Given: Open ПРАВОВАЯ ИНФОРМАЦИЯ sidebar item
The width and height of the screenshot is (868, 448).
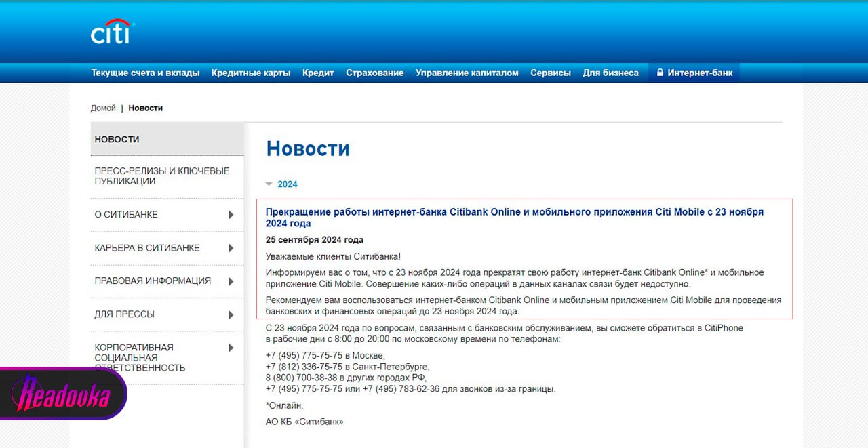Looking at the screenshot, I should 153,281.
